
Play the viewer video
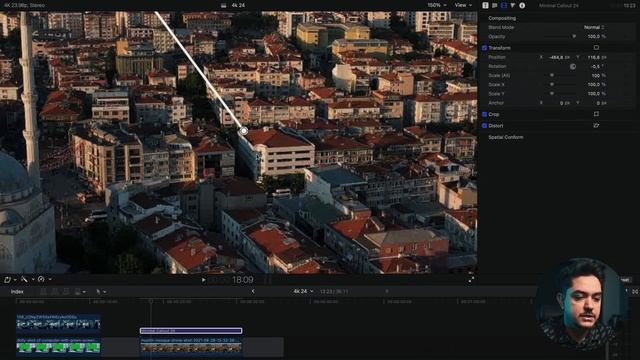(x=203, y=280)
